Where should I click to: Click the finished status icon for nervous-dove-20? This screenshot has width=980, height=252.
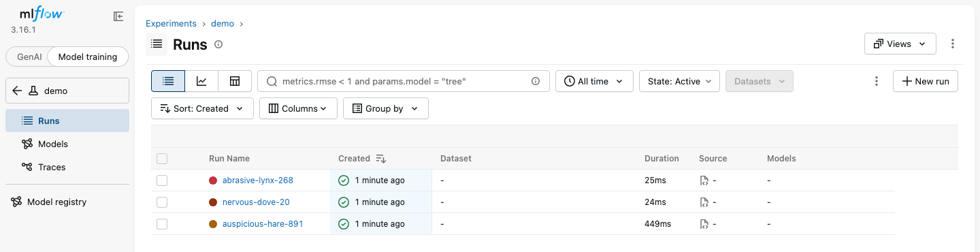pos(344,202)
